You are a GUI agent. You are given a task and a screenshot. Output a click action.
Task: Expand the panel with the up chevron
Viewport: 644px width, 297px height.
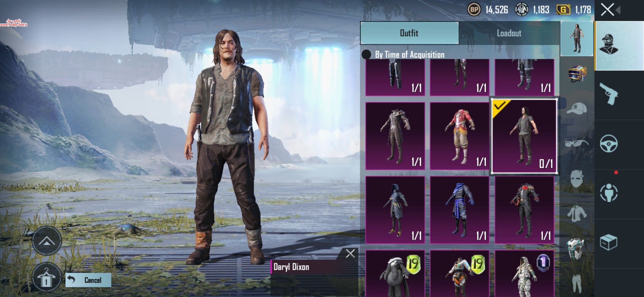coord(47,241)
